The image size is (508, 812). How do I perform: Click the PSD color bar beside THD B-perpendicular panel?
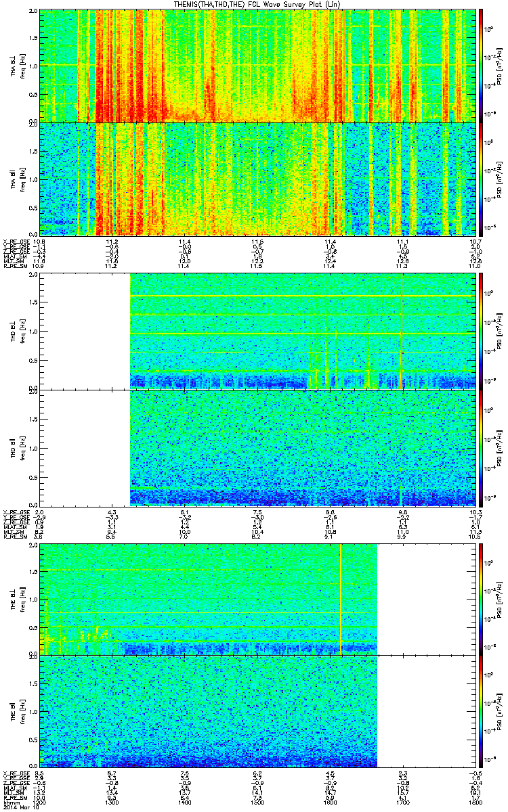(482, 332)
